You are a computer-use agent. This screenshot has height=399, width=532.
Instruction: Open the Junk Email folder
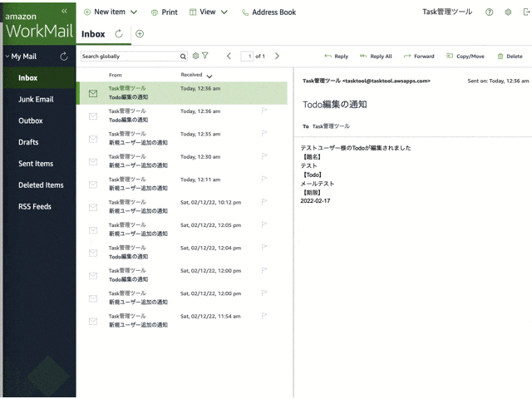[39, 100]
